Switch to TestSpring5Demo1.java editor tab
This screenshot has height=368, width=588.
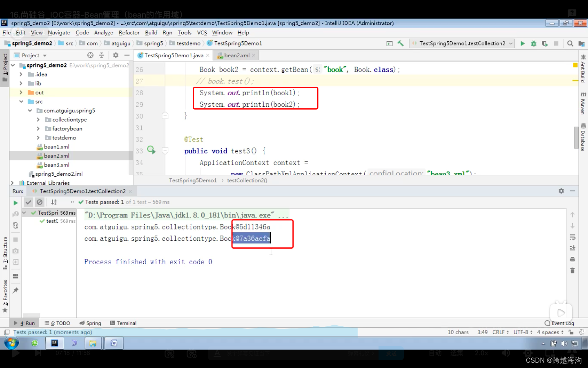pos(174,55)
